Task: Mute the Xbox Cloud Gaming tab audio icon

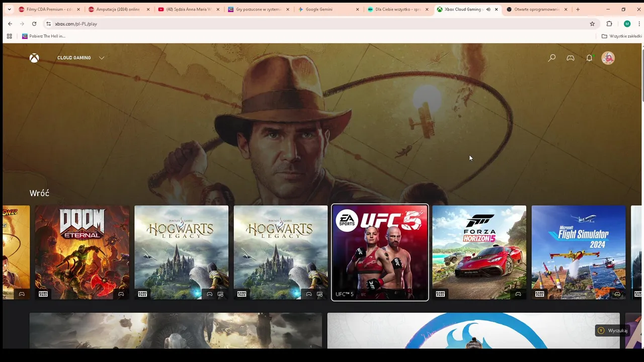Action: [488, 9]
